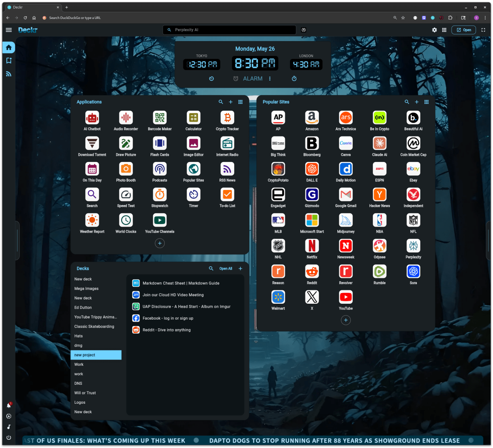
Task: Launch the Image Editor app
Action: click(x=194, y=143)
